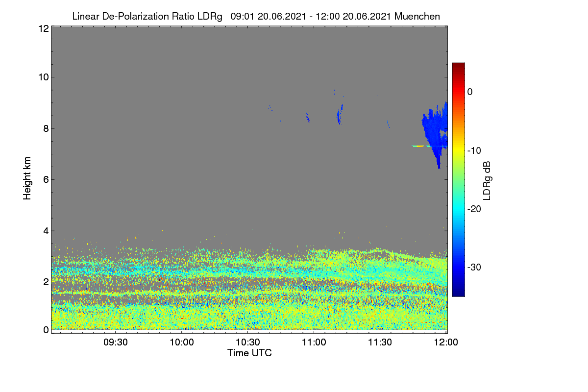
Task: Select the 10:00 time axis tick label
Action: click(182, 342)
